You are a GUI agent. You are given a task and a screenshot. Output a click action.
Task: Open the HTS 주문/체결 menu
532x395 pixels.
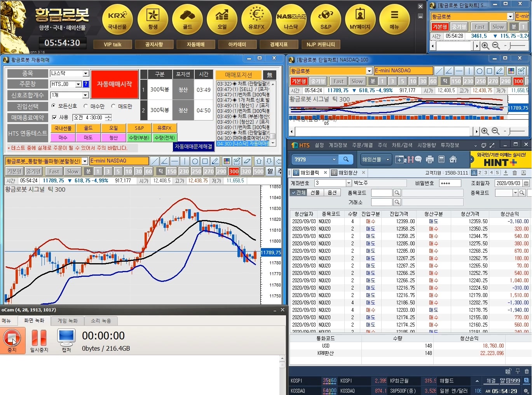click(362, 145)
